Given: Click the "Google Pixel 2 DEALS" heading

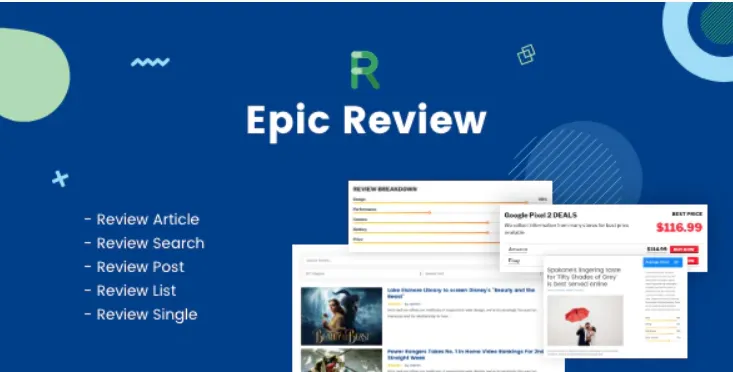Looking at the screenshot, I should click(540, 215).
